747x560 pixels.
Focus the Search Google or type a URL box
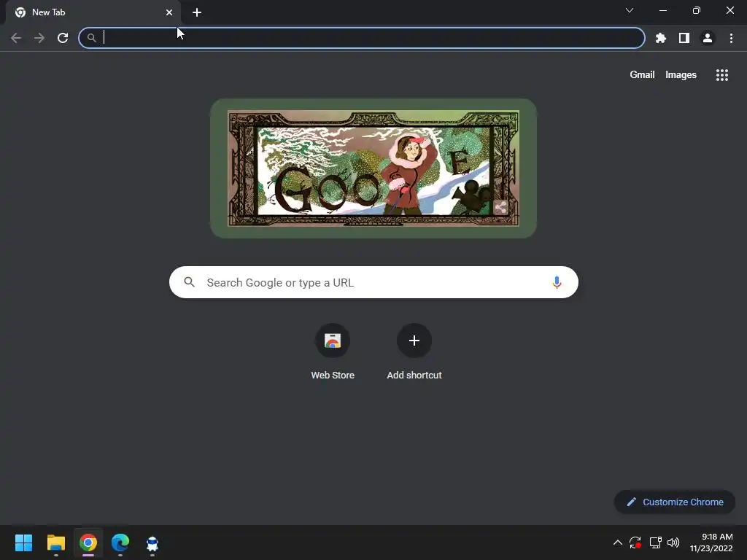[x=373, y=282]
